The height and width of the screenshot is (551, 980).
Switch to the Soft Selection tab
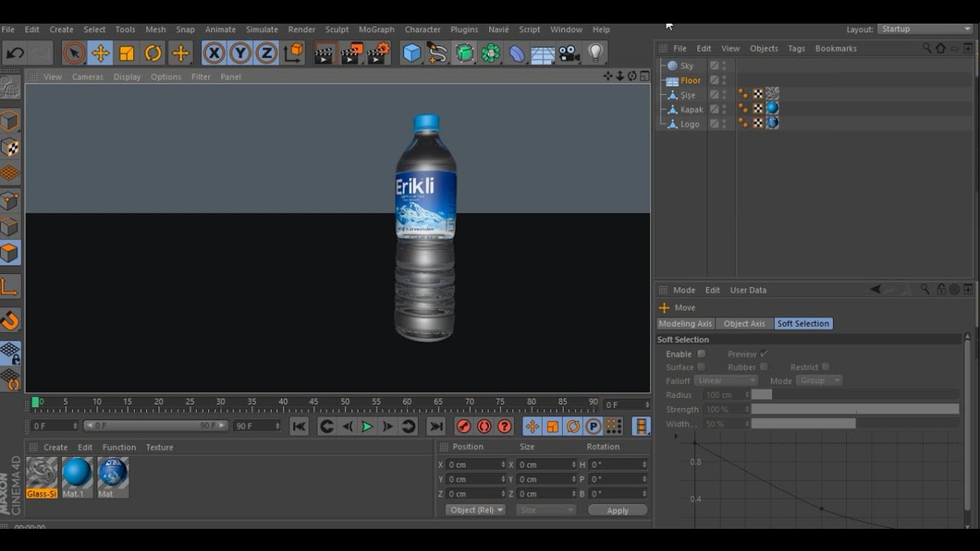pos(803,324)
